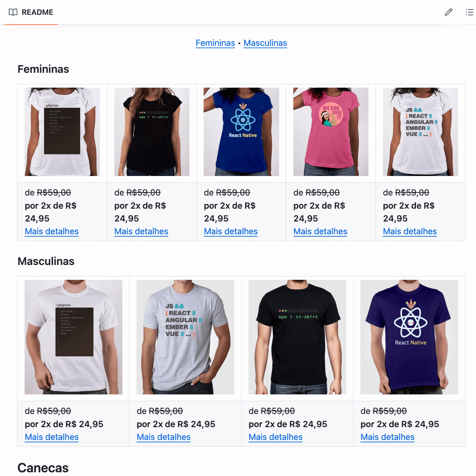Click Mais detalhes under women's black shirt
Image resolution: width=476 pixels, height=476 pixels.
(x=141, y=232)
